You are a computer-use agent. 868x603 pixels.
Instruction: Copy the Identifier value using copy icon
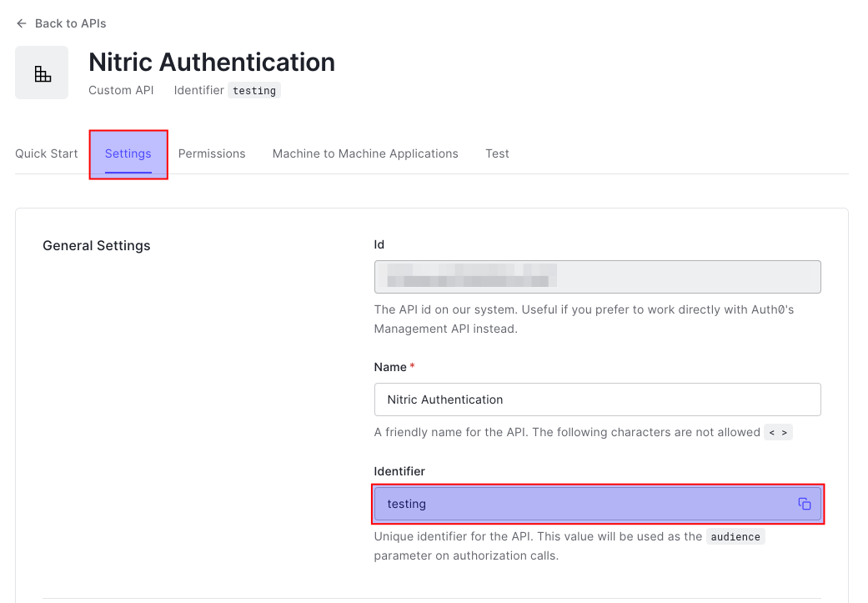click(x=804, y=504)
